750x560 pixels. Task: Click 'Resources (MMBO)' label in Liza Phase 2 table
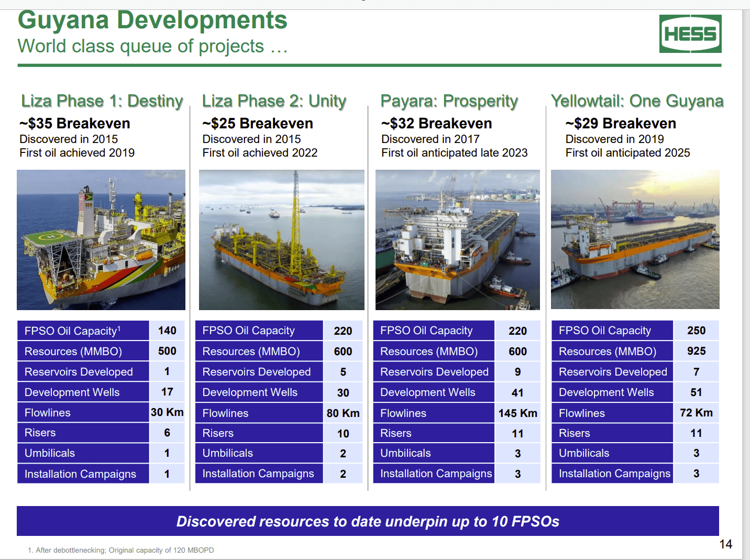[251, 352]
